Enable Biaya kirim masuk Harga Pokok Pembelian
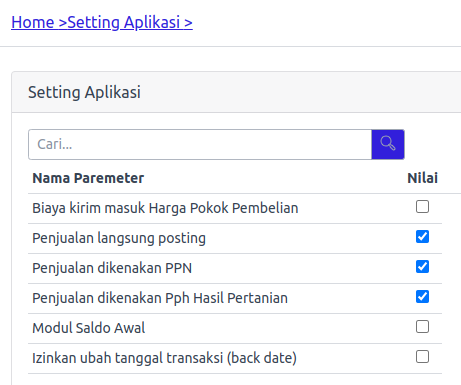The image size is (461, 385). 422,207
